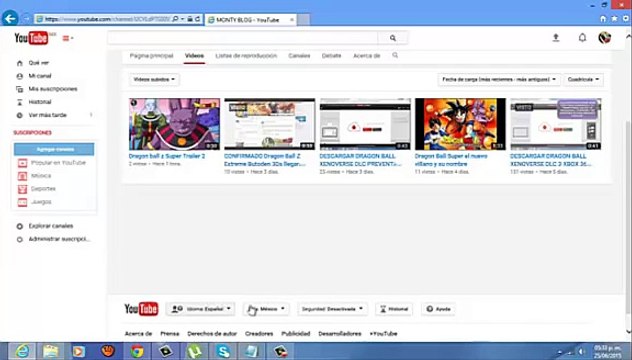
Task: Click Administrar suscripciones gear icon
Action: point(19,239)
